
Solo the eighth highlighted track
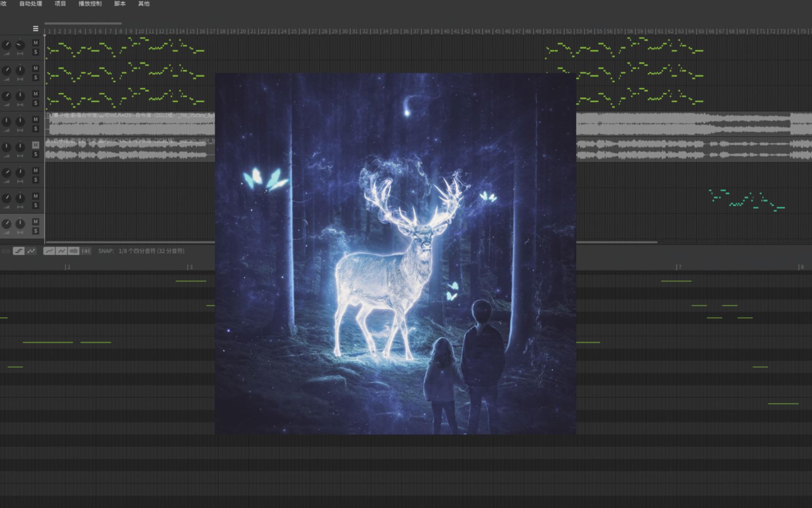tap(36, 231)
